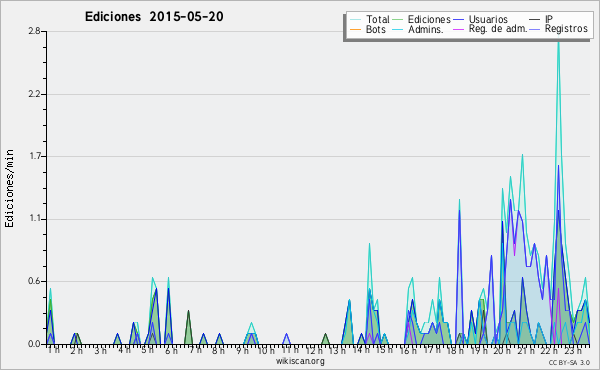Image resolution: width=600 pixels, height=370 pixels.
Task: Click the y-axis value 2.2
Action: click(35, 94)
